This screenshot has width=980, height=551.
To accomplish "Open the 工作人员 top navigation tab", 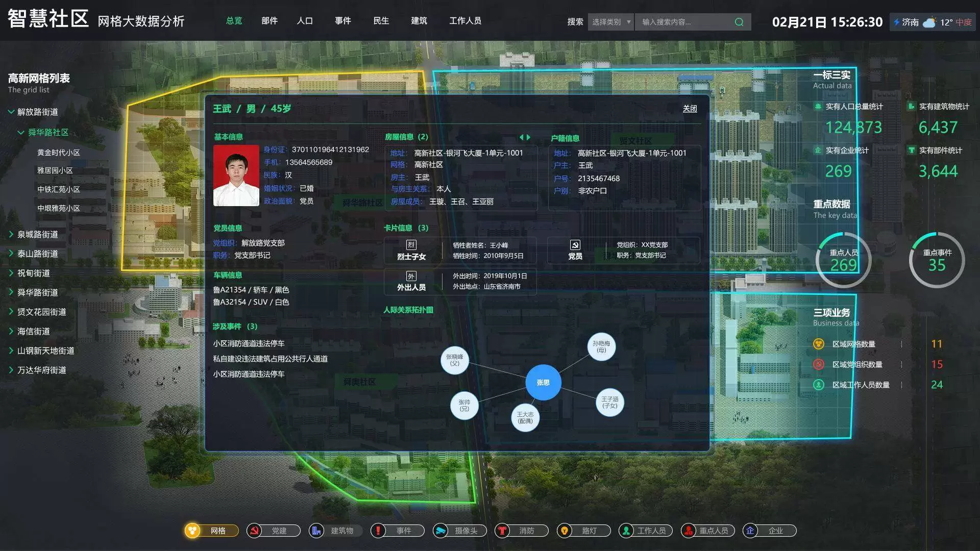I will point(465,21).
